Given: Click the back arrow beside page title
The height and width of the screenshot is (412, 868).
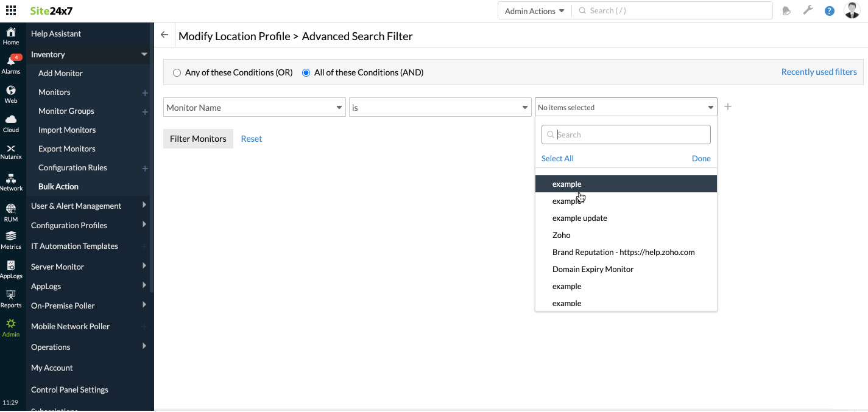Looking at the screenshot, I should pos(164,35).
